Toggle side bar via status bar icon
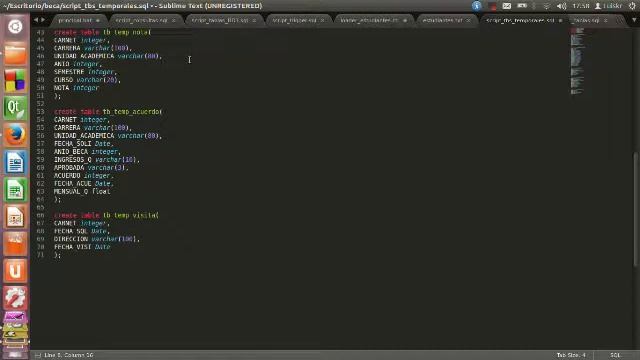Screen dimensions: 640x360 38,356
